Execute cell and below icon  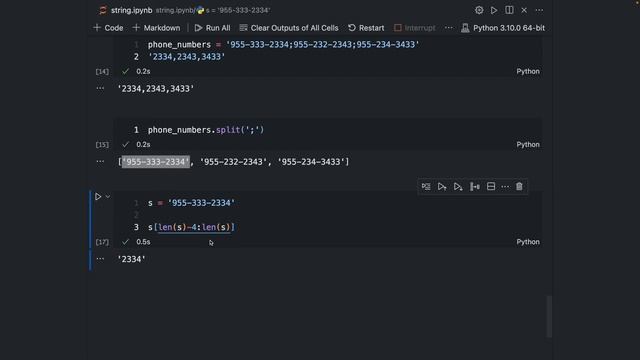pos(458,187)
